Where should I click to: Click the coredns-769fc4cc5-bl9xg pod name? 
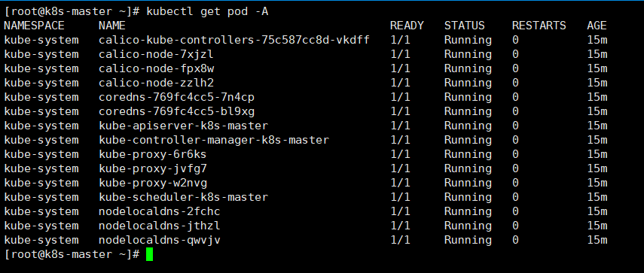tap(176, 111)
